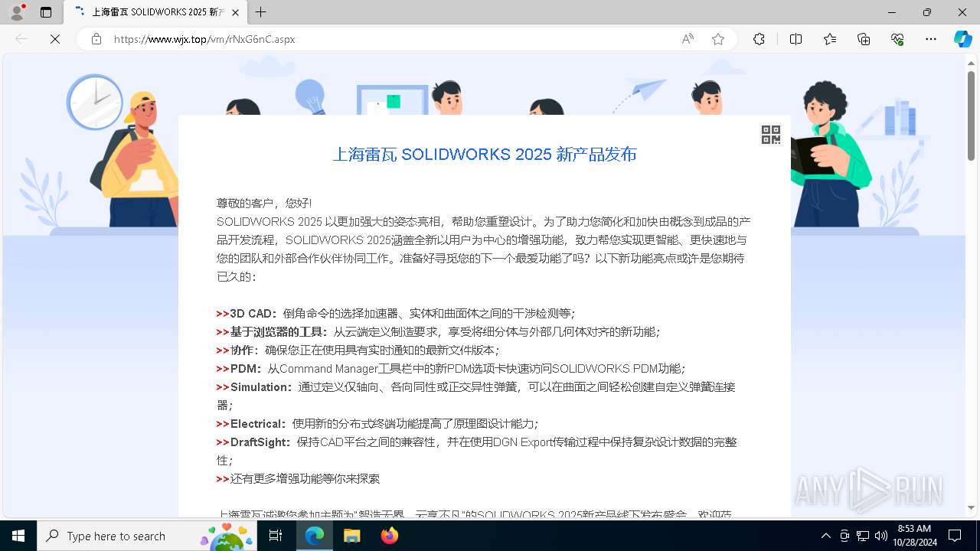Open Settings and more menu
980x551 pixels.
click(931, 39)
